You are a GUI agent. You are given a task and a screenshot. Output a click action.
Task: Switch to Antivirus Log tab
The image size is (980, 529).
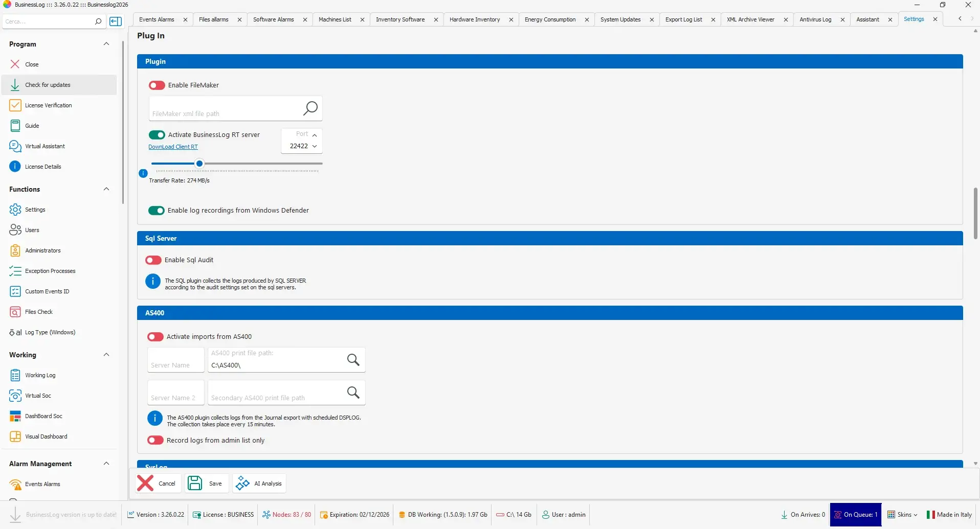coord(815,19)
